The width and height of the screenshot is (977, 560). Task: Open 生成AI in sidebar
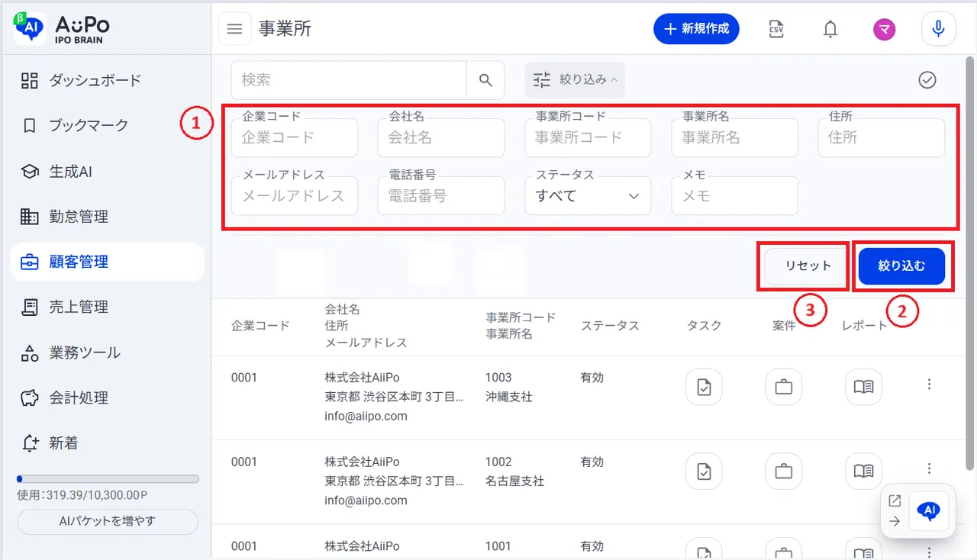pos(107,172)
